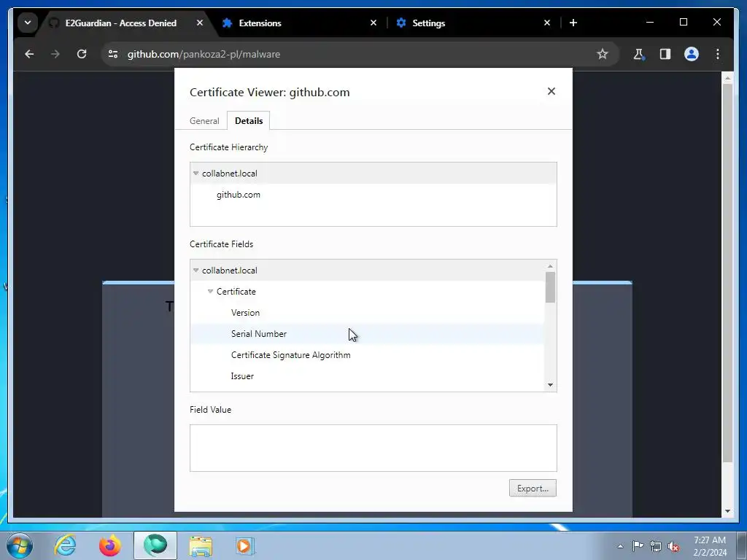Select the Details tab
This screenshot has height=560, width=747.
click(x=249, y=121)
